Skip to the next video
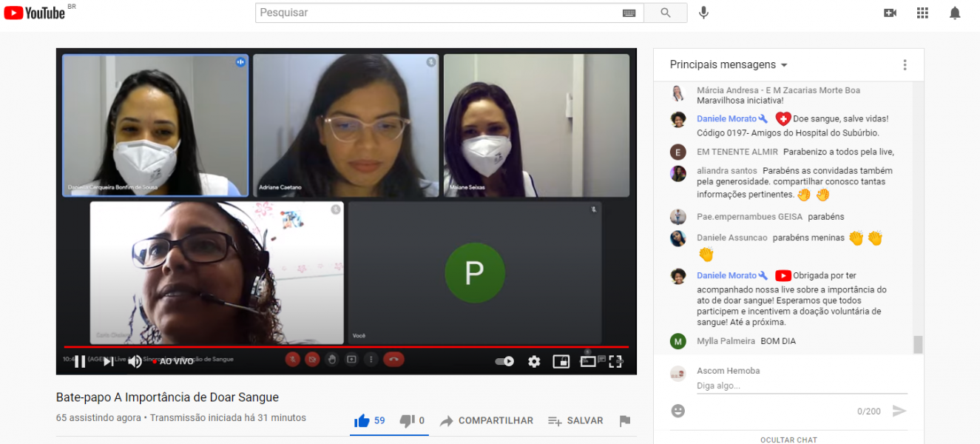Image resolution: width=980 pixels, height=444 pixels. 108,361
